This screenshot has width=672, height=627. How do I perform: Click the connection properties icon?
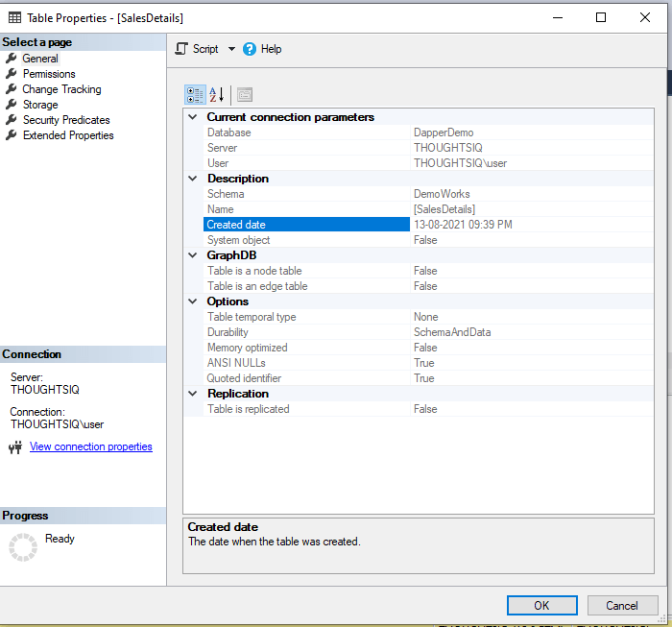[15, 447]
